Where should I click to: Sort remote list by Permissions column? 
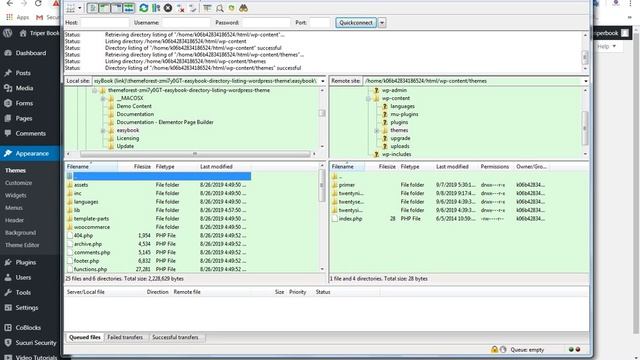(x=495, y=167)
